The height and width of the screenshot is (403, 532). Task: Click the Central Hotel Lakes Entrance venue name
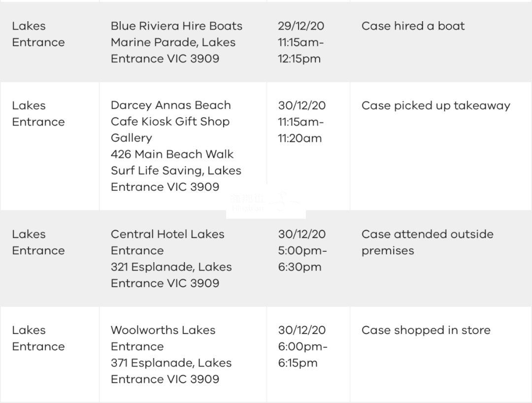coord(167,242)
